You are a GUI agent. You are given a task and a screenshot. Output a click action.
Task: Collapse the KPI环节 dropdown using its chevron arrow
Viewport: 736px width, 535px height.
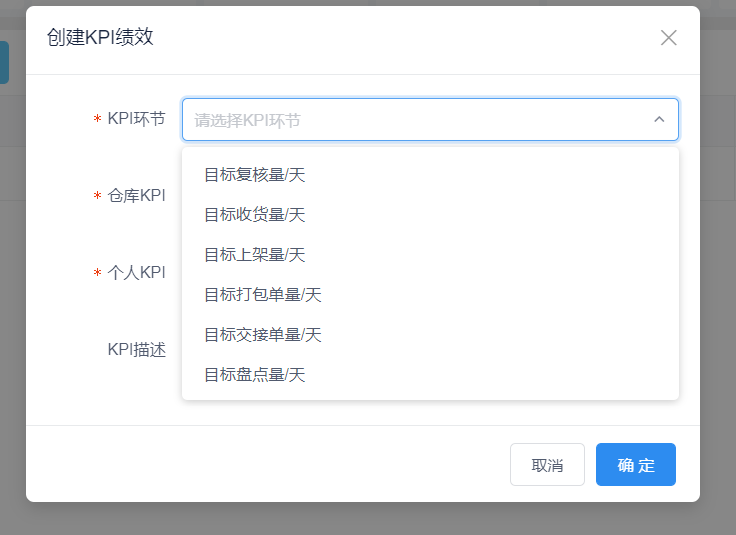coord(659,119)
